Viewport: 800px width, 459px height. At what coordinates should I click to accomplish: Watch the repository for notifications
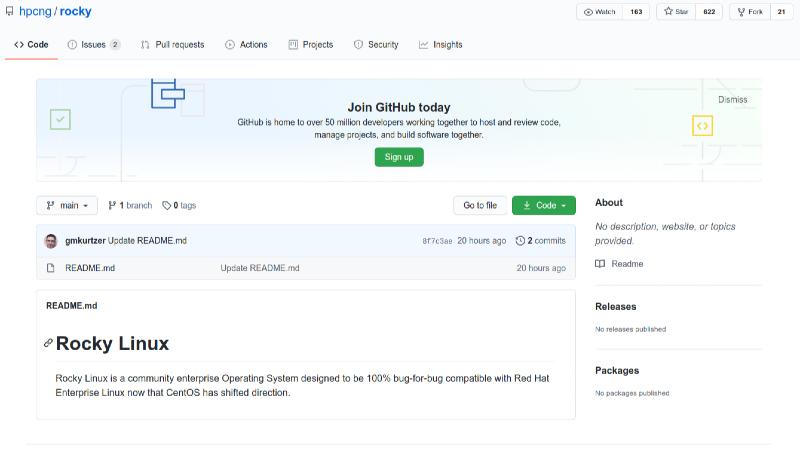[x=600, y=12]
